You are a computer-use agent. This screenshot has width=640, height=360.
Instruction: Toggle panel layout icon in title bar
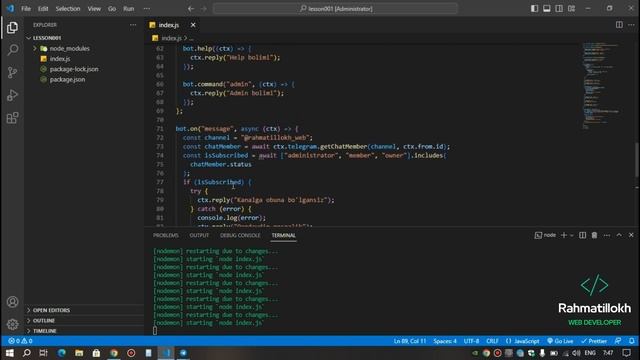[x=547, y=9]
